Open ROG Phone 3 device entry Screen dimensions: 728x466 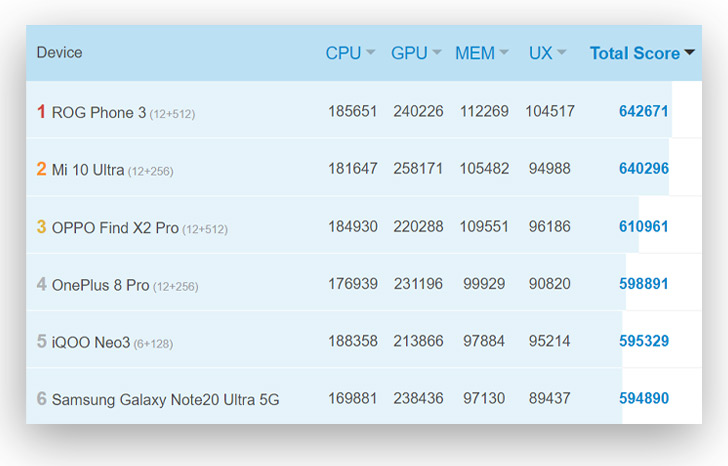point(99,112)
